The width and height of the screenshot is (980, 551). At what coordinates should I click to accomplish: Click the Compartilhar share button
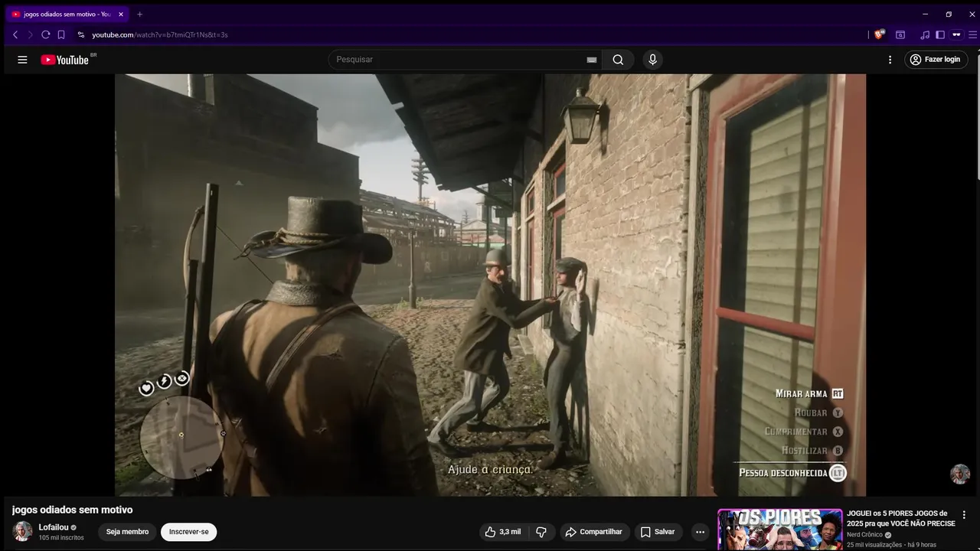pos(594,532)
